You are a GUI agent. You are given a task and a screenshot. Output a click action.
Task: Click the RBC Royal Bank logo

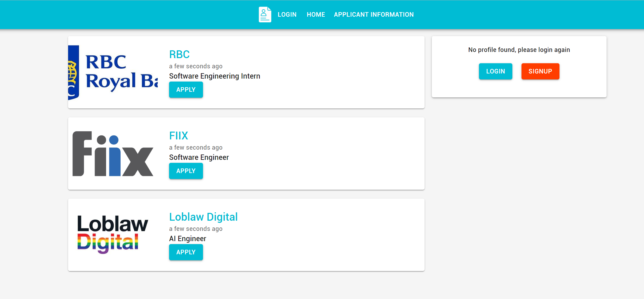[x=113, y=73]
